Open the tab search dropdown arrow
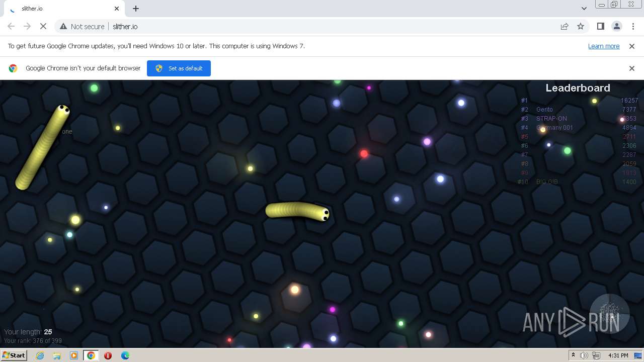644x362 pixels. pos(584,8)
